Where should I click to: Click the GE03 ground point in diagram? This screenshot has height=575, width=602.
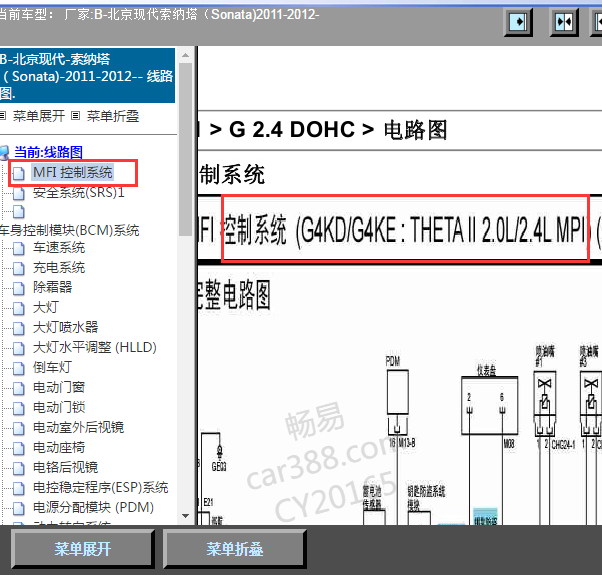pyautogui.click(x=219, y=466)
